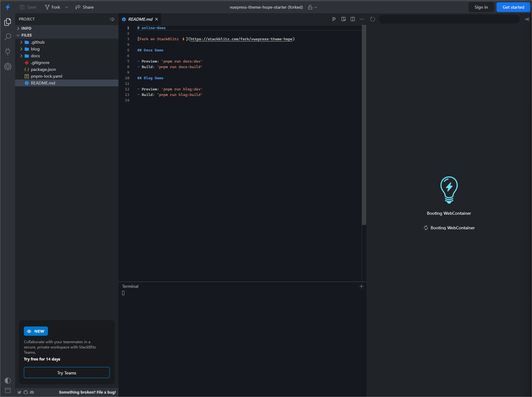Collapse the preview pane with arrow icon

tap(527, 19)
